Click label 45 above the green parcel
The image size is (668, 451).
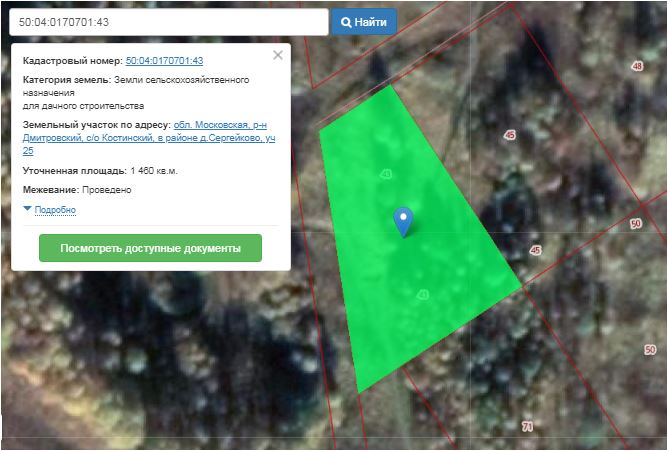pyautogui.click(x=510, y=134)
